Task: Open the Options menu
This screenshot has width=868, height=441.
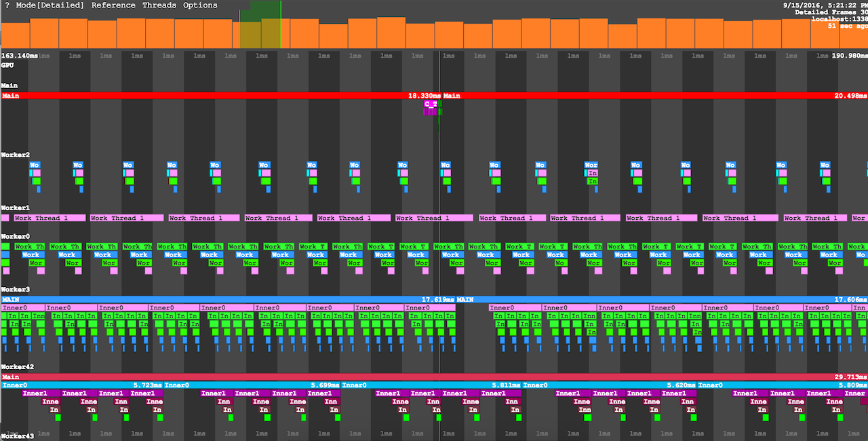Action: (200, 5)
